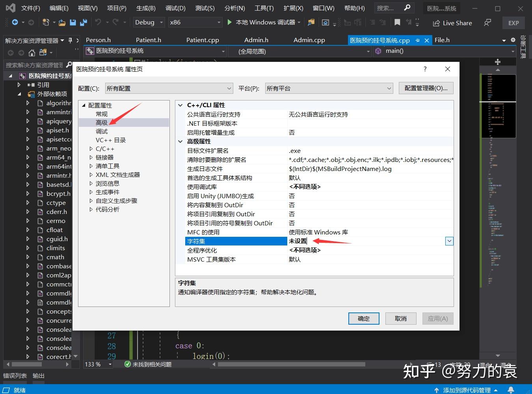Click the undo arrow icon
The width and height of the screenshot is (532, 394).
[x=98, y=22]
